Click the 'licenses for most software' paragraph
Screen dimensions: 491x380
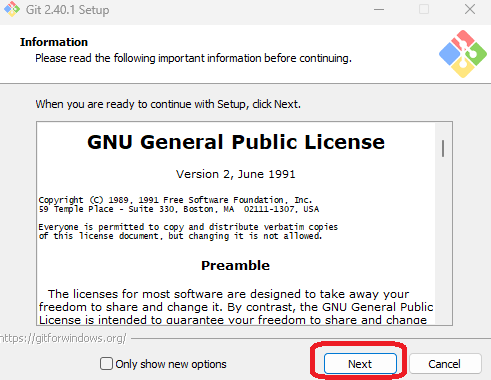(236, 307)
